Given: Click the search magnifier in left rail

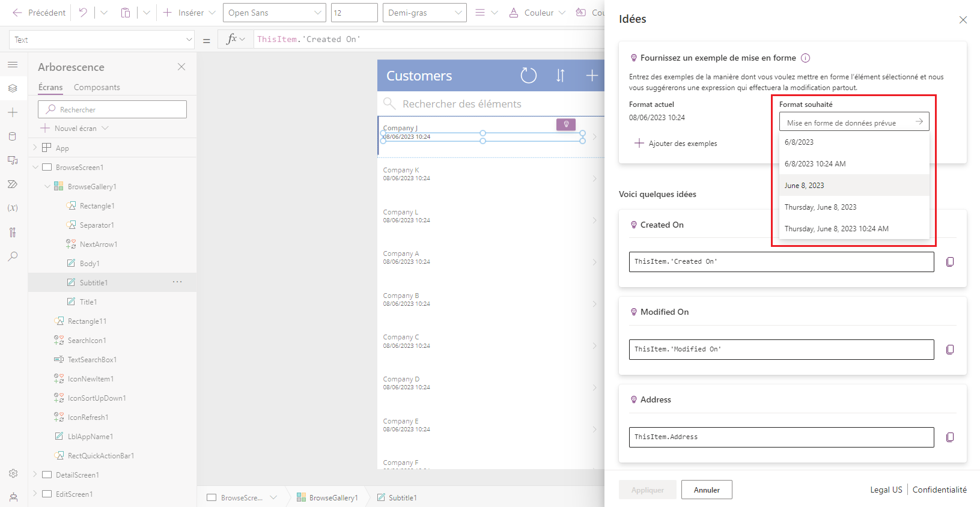Looking at the screenshot, I should (x=13, y=257).
